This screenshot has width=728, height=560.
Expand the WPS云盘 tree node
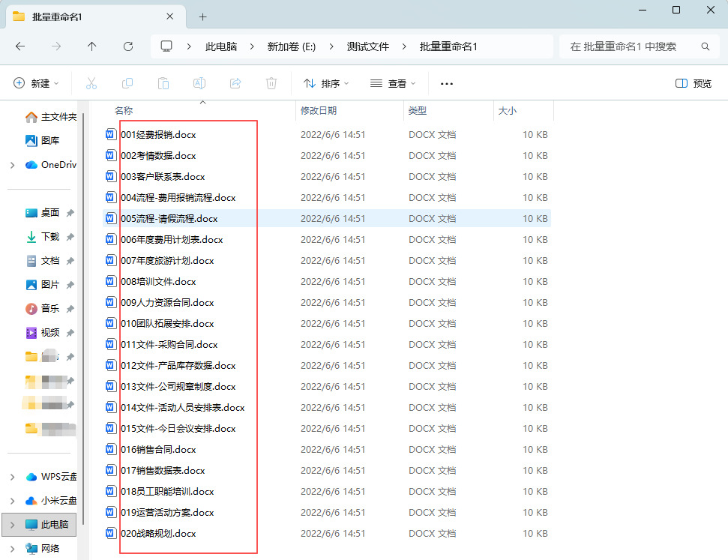click(13, 477)
